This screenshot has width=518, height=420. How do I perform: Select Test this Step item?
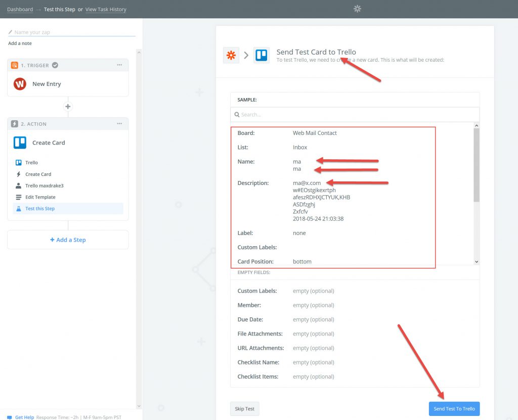pos(40,209)
